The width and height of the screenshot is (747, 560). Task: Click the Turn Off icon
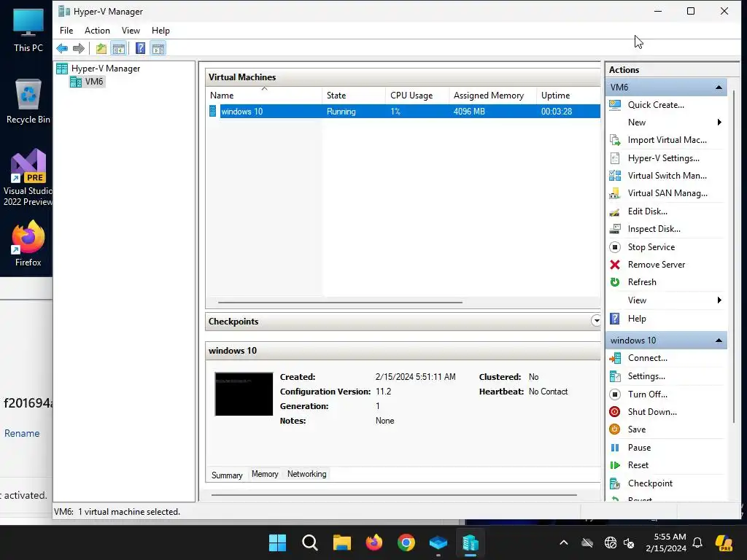615,394
